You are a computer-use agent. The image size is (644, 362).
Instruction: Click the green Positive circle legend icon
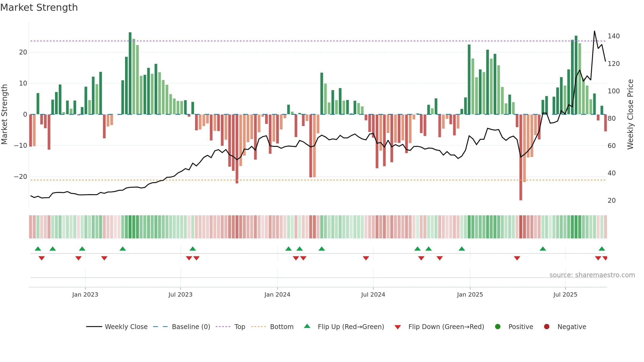pyautogui.click(x=498, y=327)
